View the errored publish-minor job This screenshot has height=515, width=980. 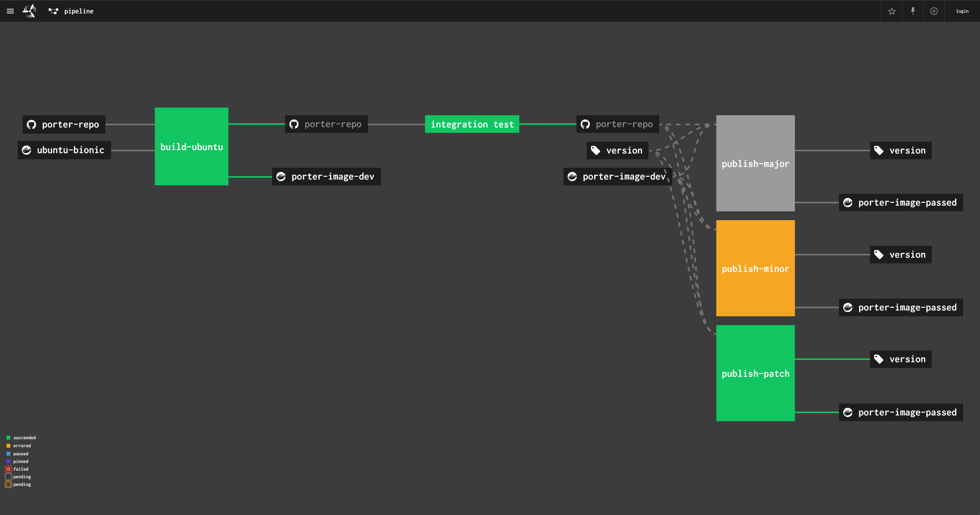pos(755,268)
